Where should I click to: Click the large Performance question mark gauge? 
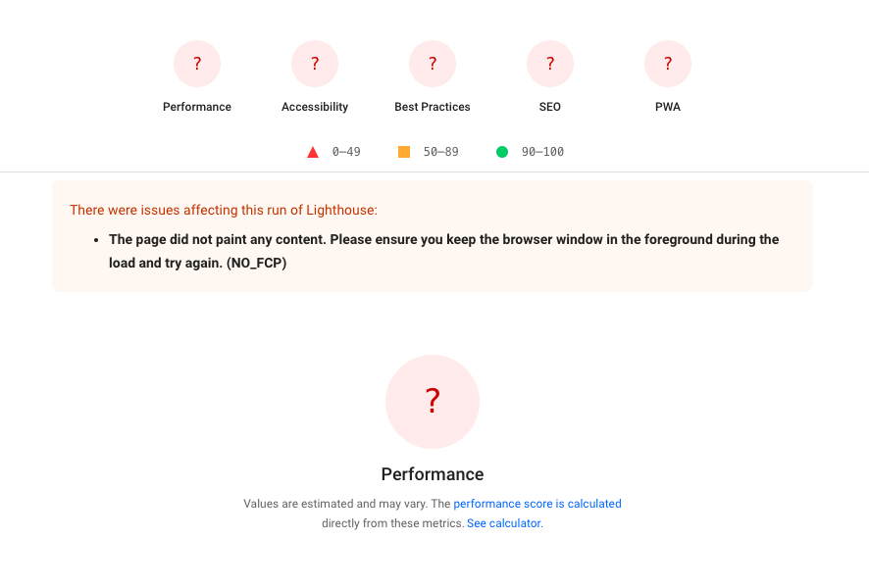click(x=433, y=402)
